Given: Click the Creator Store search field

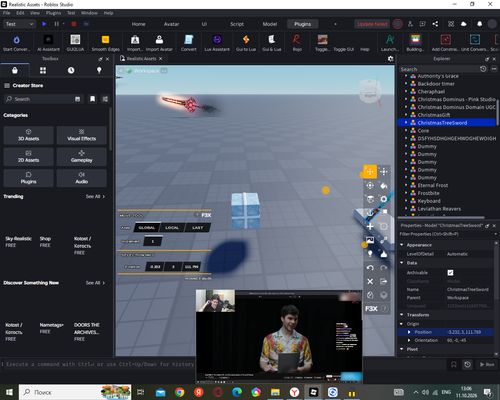Looking at the screenshot, I should 43,99.
